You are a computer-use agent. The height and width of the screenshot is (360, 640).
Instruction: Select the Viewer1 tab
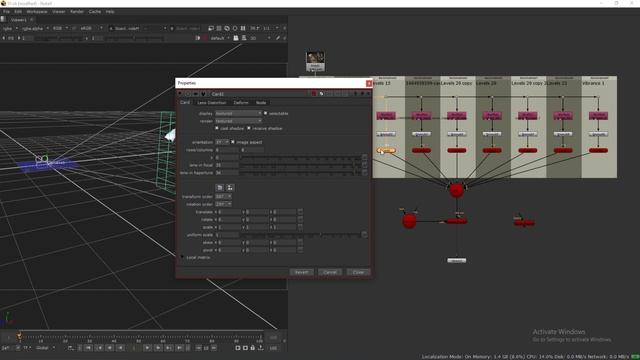point(18,20)
